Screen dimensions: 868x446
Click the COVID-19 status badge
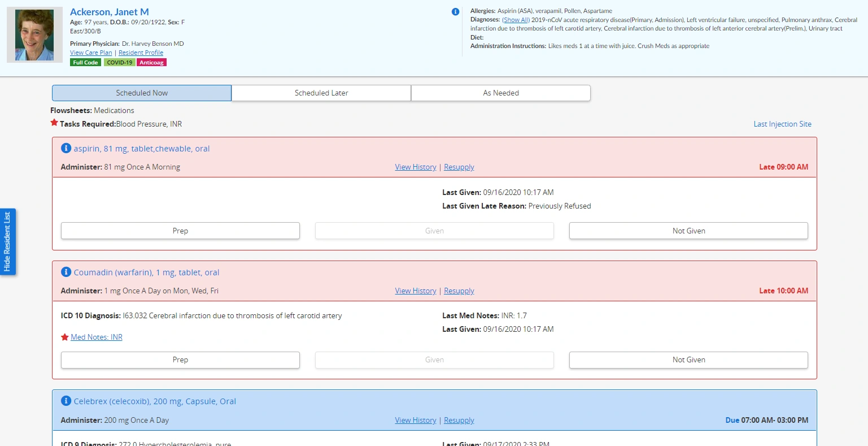coord(120,62)
